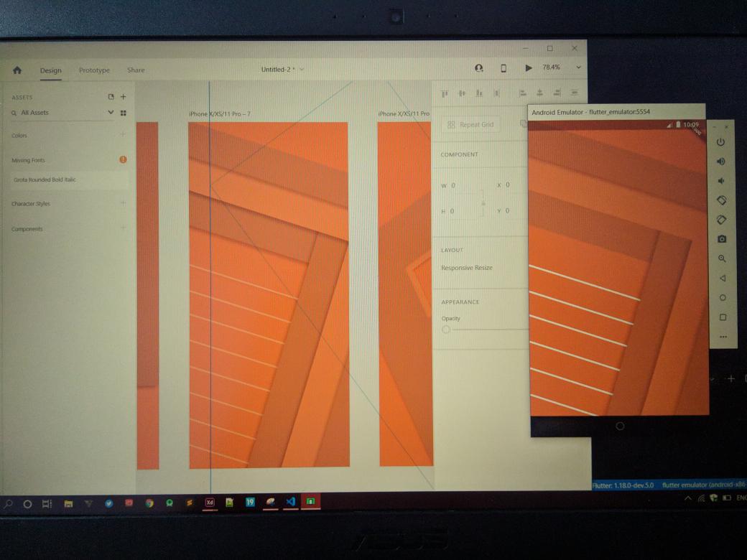Open emulator extended controls via three dots
The image size is (747, 560).
pos(723,337)
